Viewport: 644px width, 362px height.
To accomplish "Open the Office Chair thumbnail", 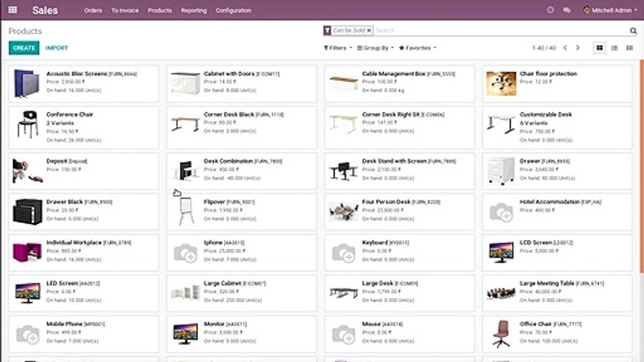I will click(501, 334).
